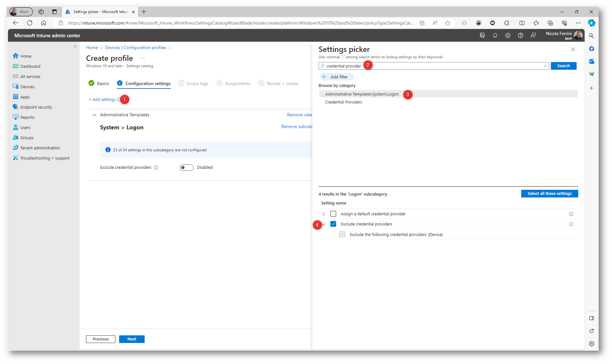Open Outlook icon in Edge sidebar
This screenshot has width=612, height=364.
[x=591, y=61]
